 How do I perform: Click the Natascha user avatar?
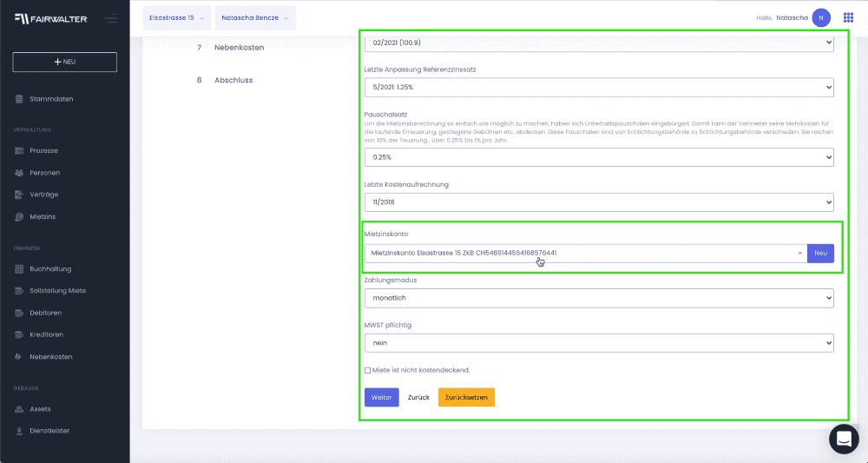821,18
